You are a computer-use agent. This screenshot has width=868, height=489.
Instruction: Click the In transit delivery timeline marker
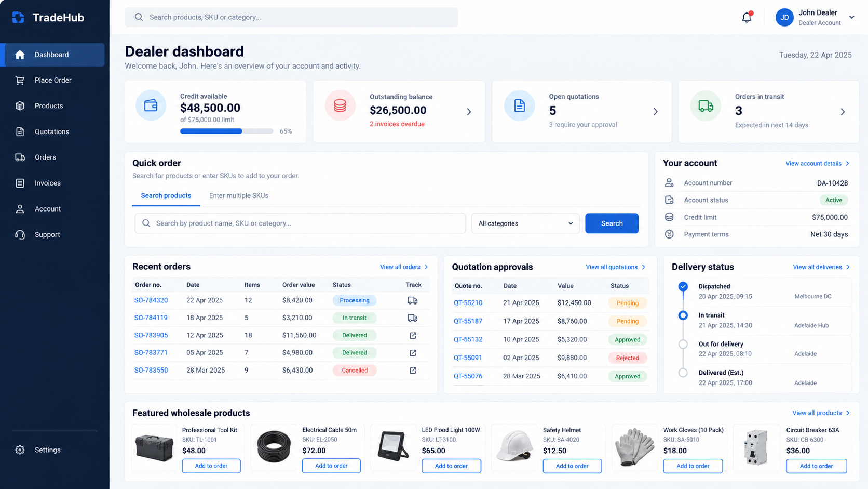click(x=683, y=315)
